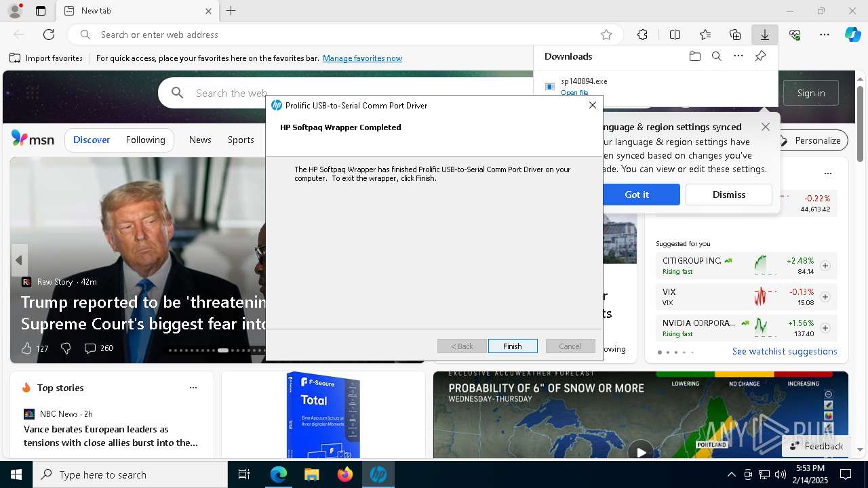Click the MSN logo
The width and height of the screenshot is (868, 488).
pyautogui.click(x=33, y=139)
